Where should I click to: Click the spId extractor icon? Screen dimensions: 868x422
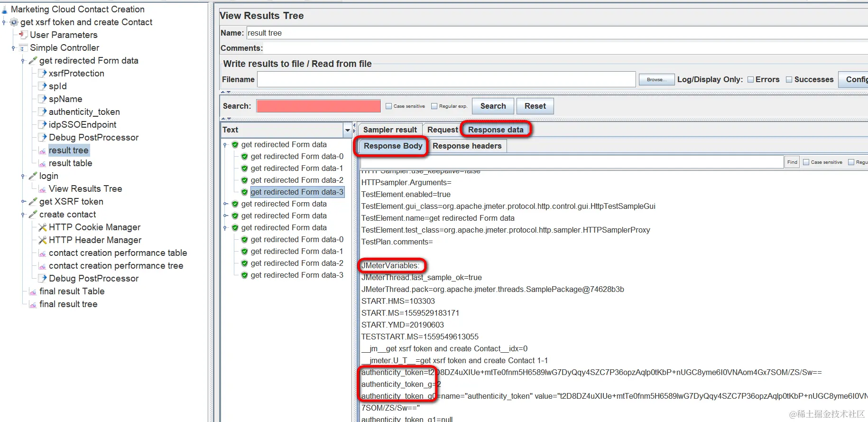(43, 86)
